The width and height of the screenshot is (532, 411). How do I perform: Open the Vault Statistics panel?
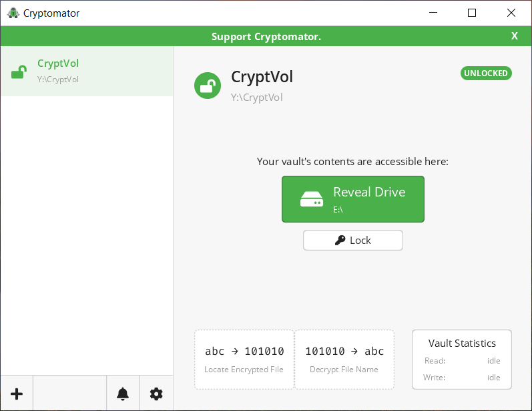pyautogui.click(x=462, y=360)
